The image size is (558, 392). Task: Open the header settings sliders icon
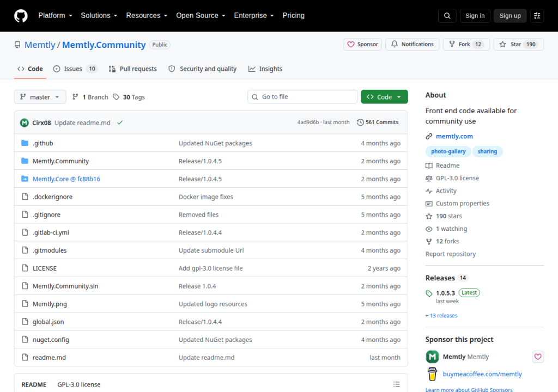coord(537,16)
